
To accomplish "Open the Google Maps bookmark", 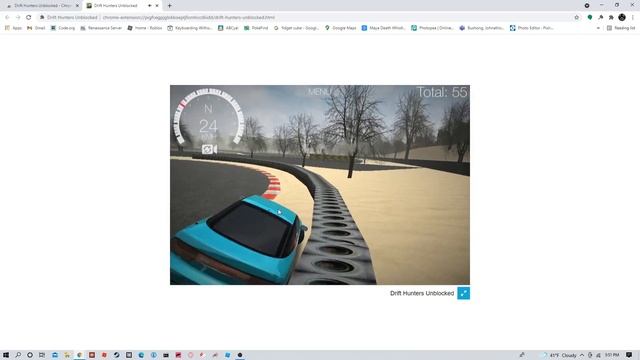I will tap(340, 28).
